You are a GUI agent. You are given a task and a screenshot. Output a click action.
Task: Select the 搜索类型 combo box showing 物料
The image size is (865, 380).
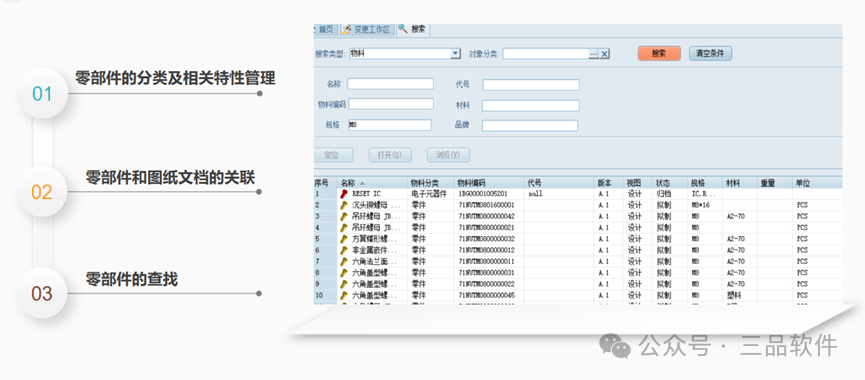[x=405, y=53]
